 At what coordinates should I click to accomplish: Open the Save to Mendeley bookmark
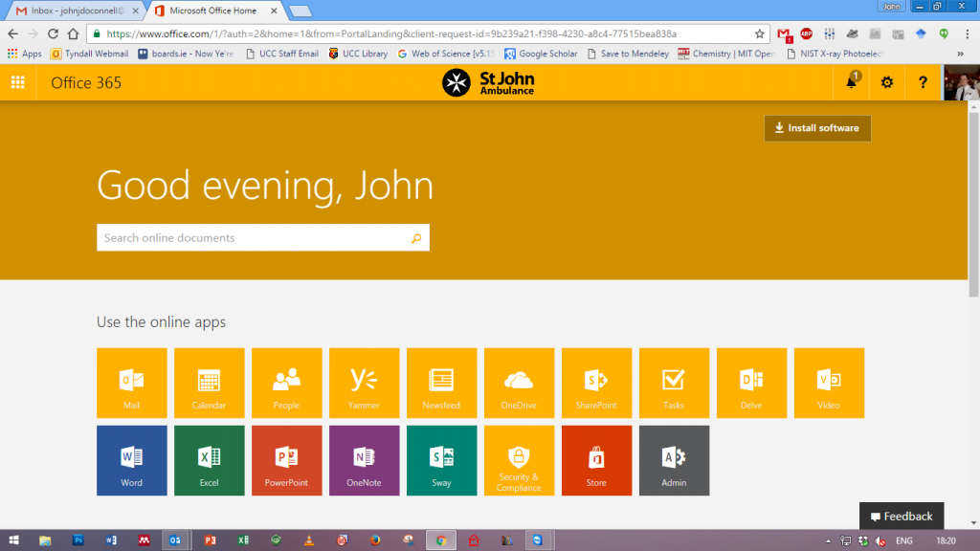pos(628,54)
